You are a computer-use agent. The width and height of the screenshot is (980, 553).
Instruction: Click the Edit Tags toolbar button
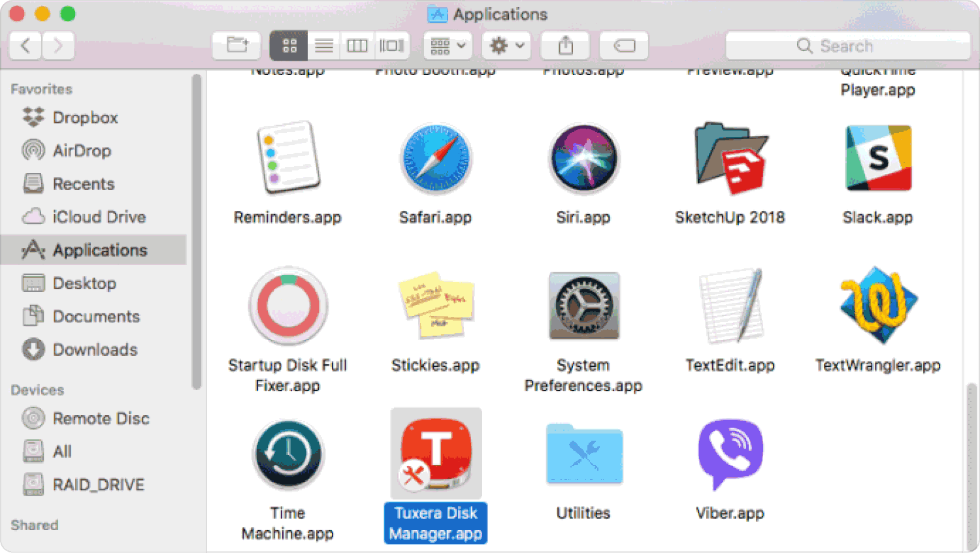point(624,46)
